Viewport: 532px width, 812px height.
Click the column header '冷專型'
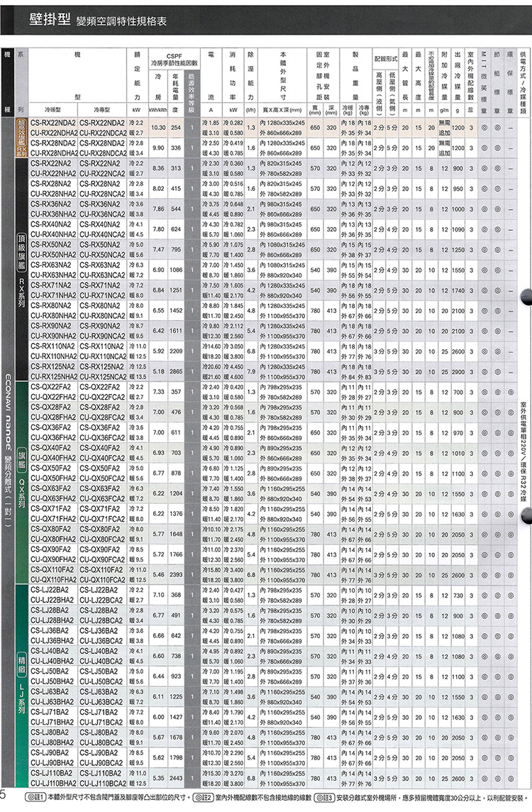pyautogui.click(x=102, y=110)
